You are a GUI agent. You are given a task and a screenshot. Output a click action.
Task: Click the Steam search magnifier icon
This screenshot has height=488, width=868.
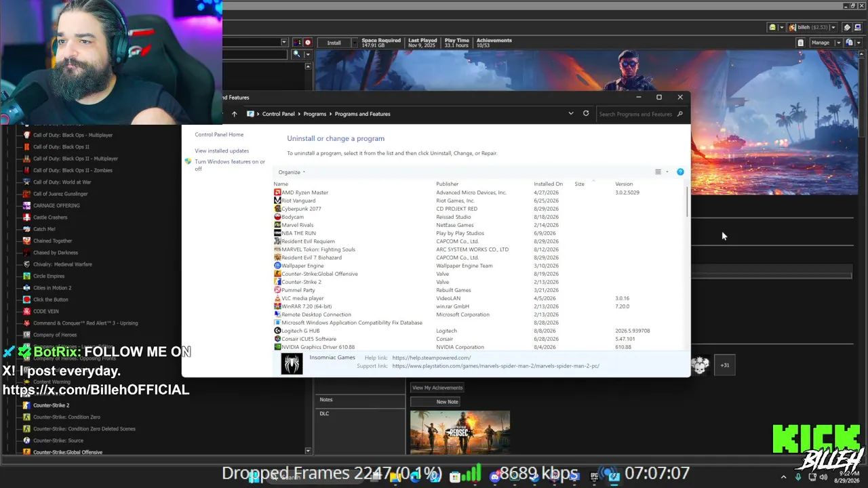tap(296, 54)
